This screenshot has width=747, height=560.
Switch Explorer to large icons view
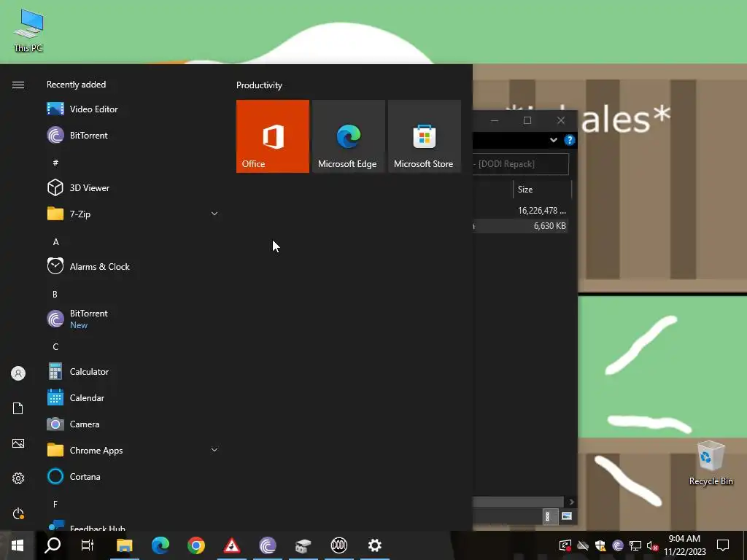(566, 516)
